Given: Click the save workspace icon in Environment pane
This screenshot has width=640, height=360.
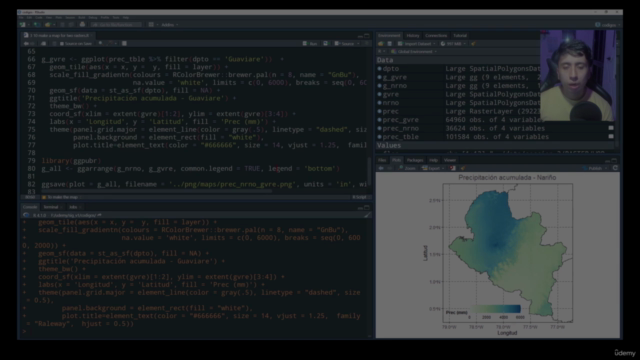Looking at the screenshot, I should click(389, 44).
